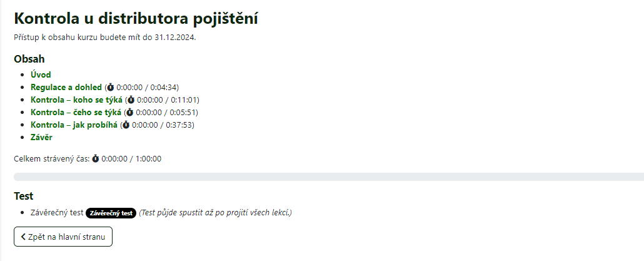Click the italic note about launching the test
644x261 pixels.
point(216,213)
